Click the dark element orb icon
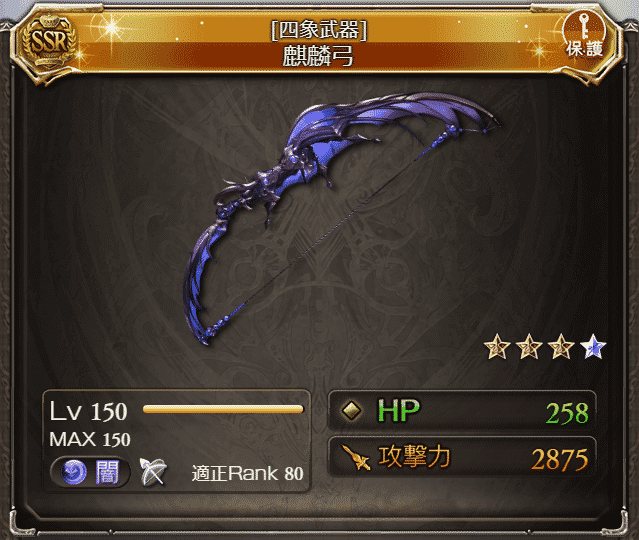Image resolution: width=639 pixels, height=540 pixels. (74, 472)
